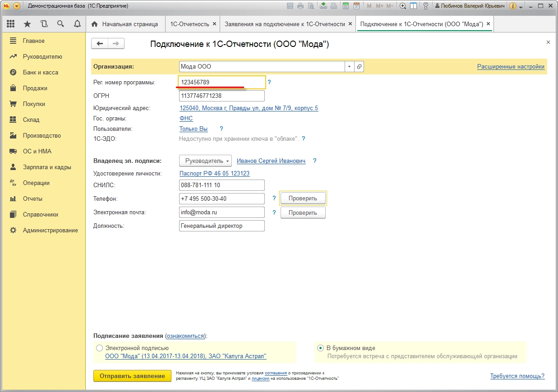Screen dimensions: 558x392
Task: Select 'Электронной подписью' radio option
Action: [99, 348]
